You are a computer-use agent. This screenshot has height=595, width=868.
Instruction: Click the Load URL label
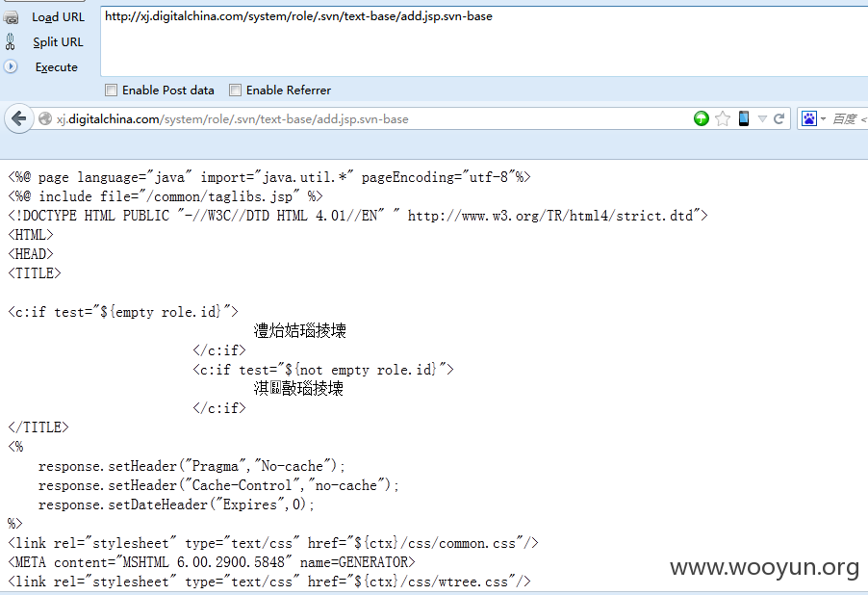point(58,17)
